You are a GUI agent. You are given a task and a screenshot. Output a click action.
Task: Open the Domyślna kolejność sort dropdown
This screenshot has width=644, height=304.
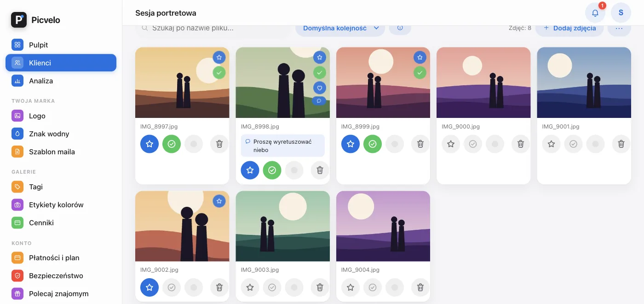tap(340, 28)
